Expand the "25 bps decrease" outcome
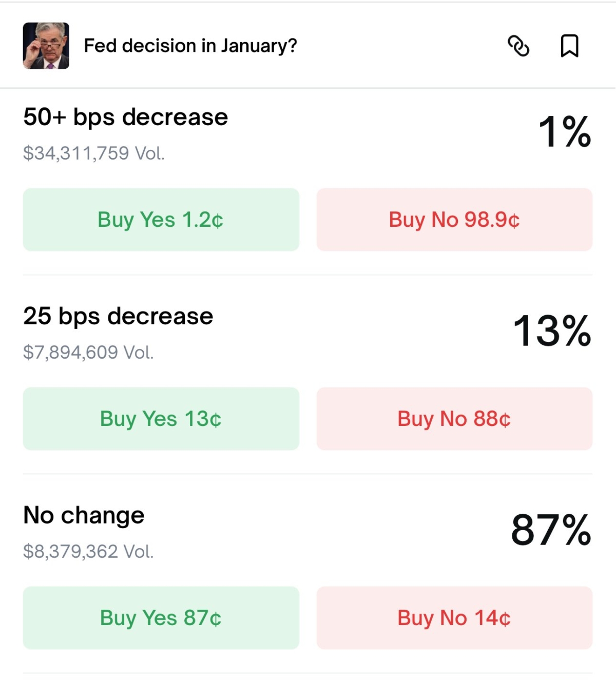This screenshot has height=680, width=616. pos(118,316)
